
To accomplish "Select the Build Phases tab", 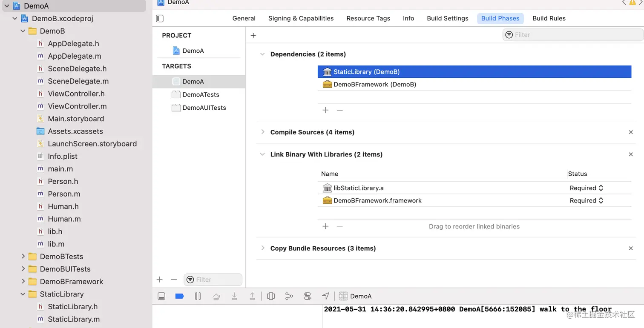I will (500, 18).
